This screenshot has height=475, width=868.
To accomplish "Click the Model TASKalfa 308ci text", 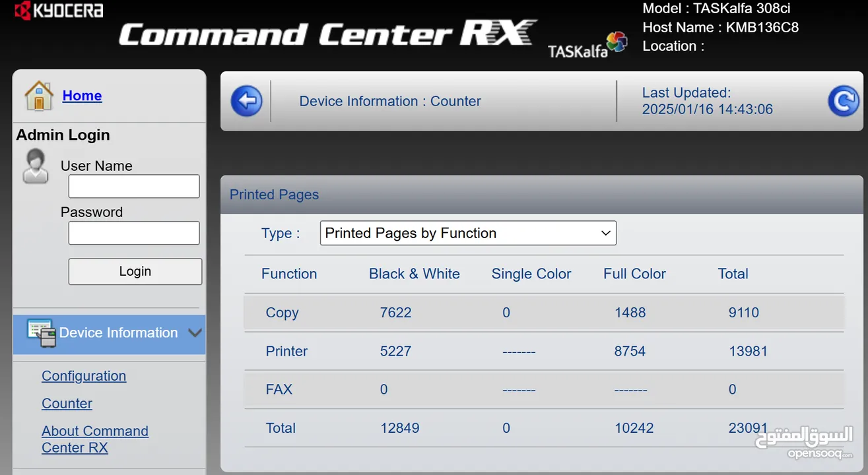I will pyautogui.click(x=716, y=9).
